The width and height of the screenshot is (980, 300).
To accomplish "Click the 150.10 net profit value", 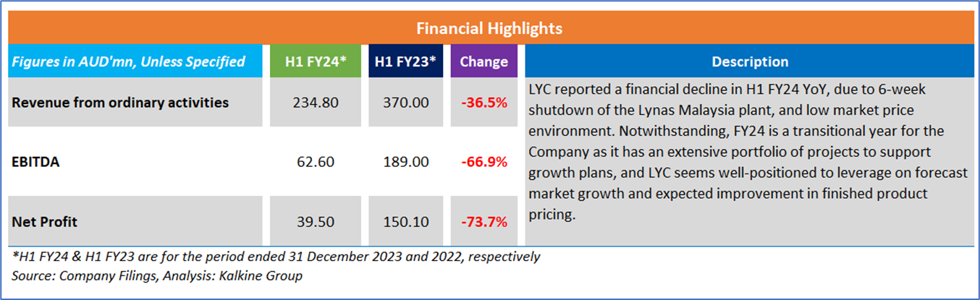I will coord(405,222).
